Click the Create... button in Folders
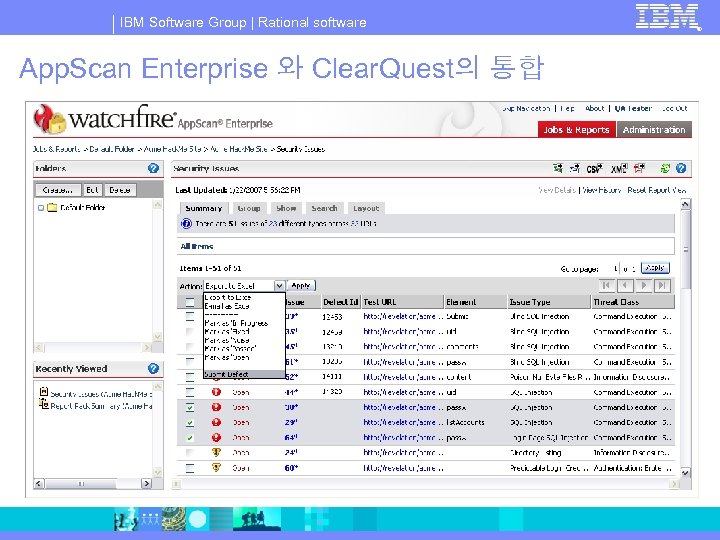The height and width of the screenshot is (540, 720). (58, 190)
